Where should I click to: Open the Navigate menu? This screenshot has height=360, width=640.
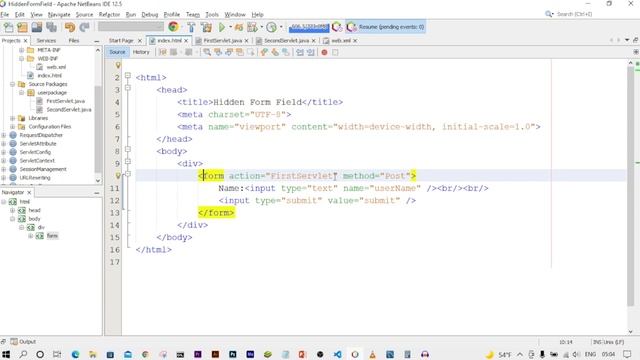(59, 14)
